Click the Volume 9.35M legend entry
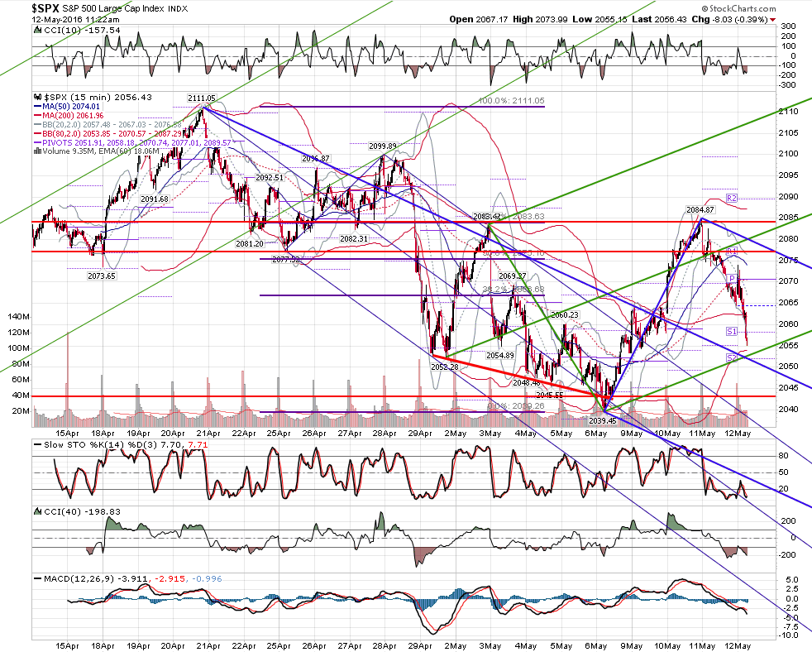 (101, 151)
